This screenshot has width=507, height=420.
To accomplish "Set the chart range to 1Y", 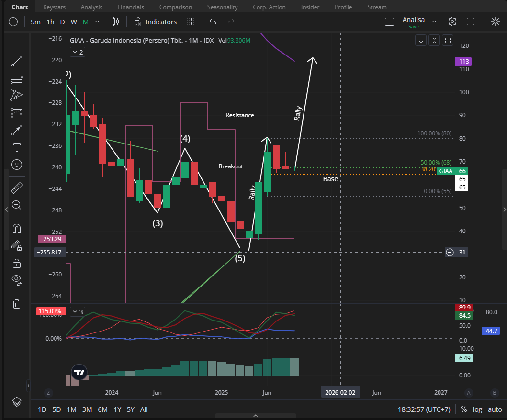I will [117, 409].
